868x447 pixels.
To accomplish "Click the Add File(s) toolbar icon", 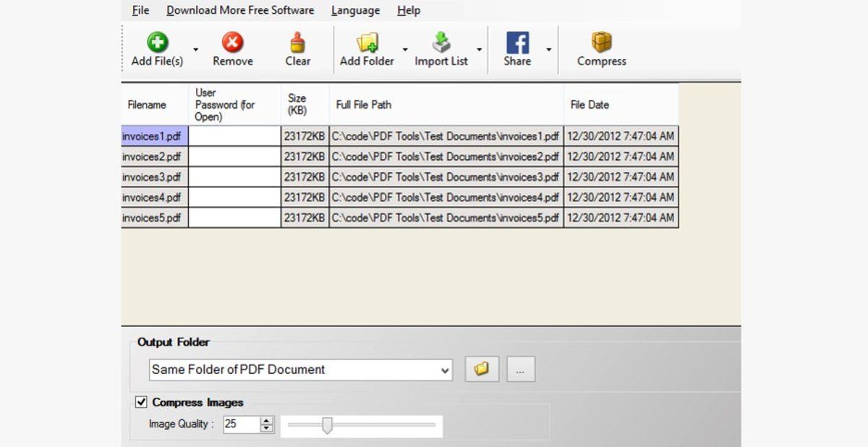I will pyautogui.click(x=158, y=42).
